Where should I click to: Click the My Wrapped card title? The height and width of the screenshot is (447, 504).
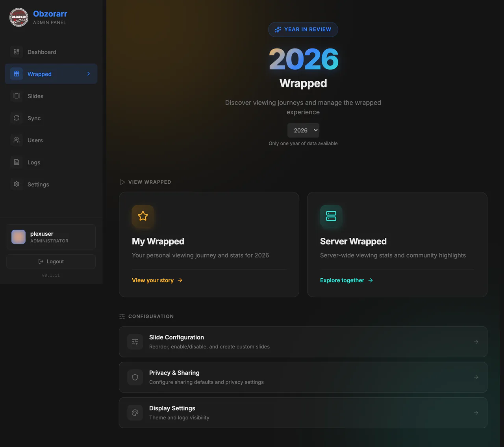[x=158, y=241]
